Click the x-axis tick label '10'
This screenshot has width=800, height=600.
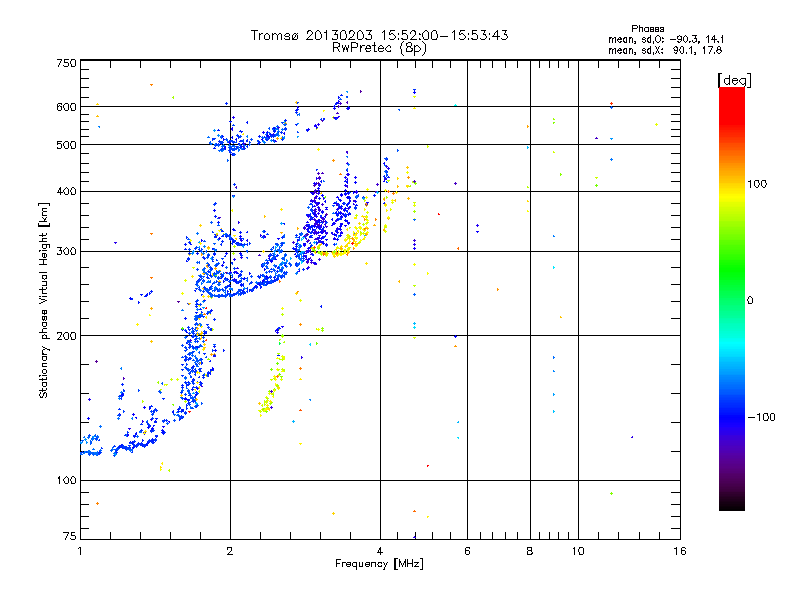578,551
